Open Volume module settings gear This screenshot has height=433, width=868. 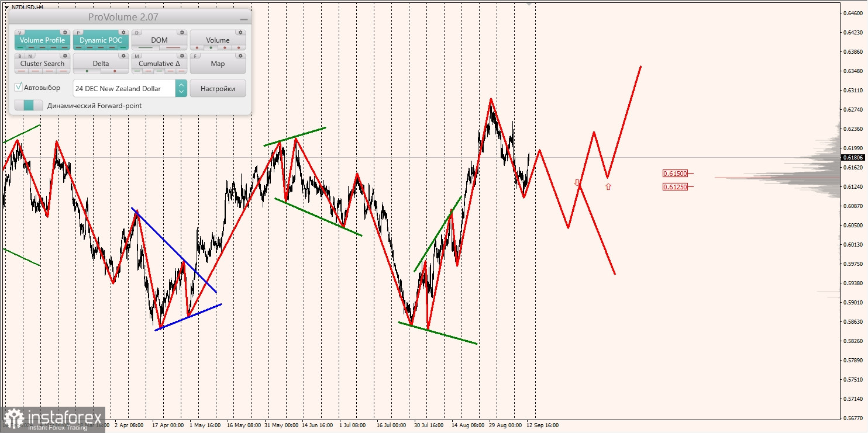(x=240, y=33)
